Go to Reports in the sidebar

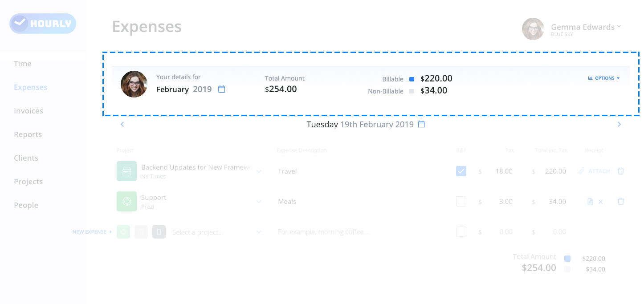point(28,134)
